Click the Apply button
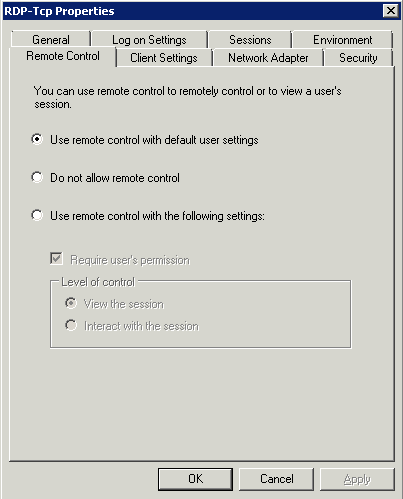 pos(357,479)
